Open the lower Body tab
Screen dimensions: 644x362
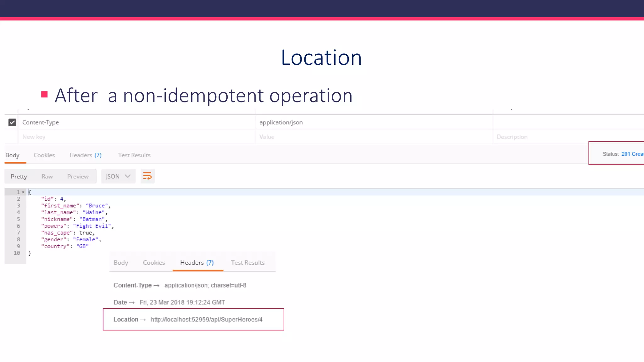(x=121, y=263)
